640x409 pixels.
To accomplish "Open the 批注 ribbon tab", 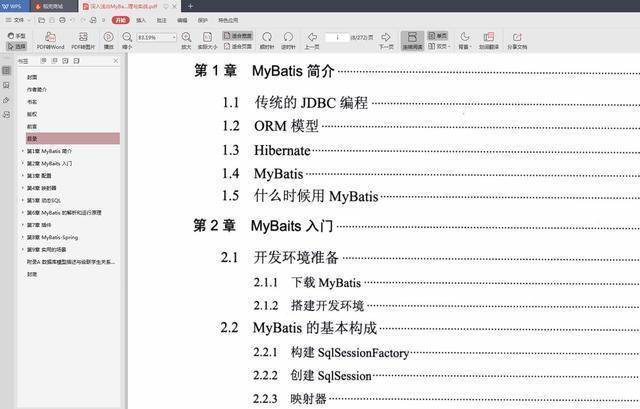I will pos(162,20).
